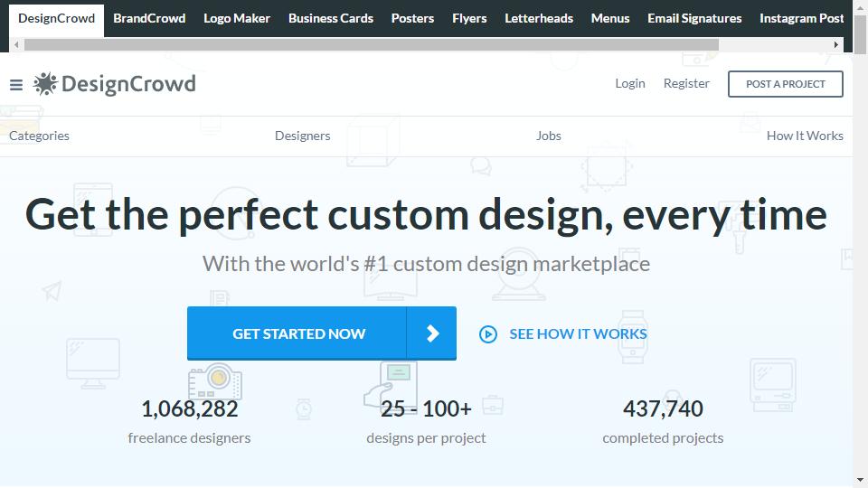Click the page's vertical scrollbar thumb

pos(860,35)
